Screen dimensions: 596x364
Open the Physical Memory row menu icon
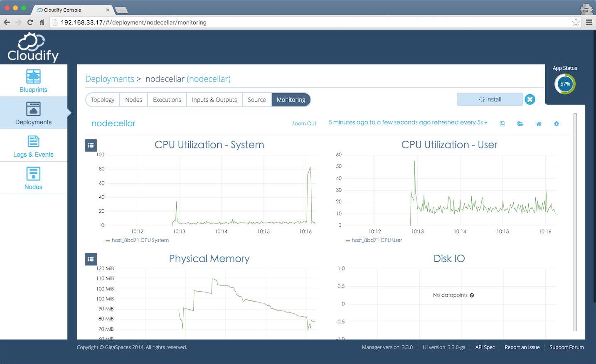pyautogui.click(x=91, y=259)
